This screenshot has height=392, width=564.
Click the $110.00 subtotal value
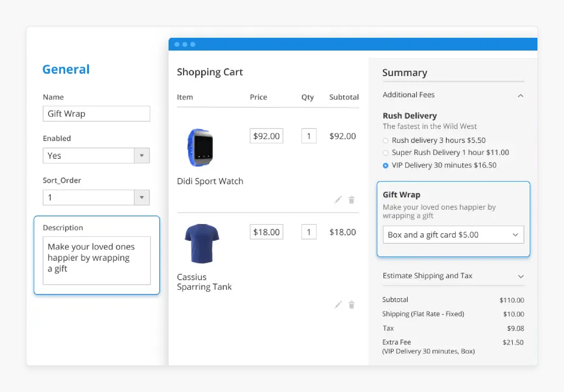pos(512,300)
